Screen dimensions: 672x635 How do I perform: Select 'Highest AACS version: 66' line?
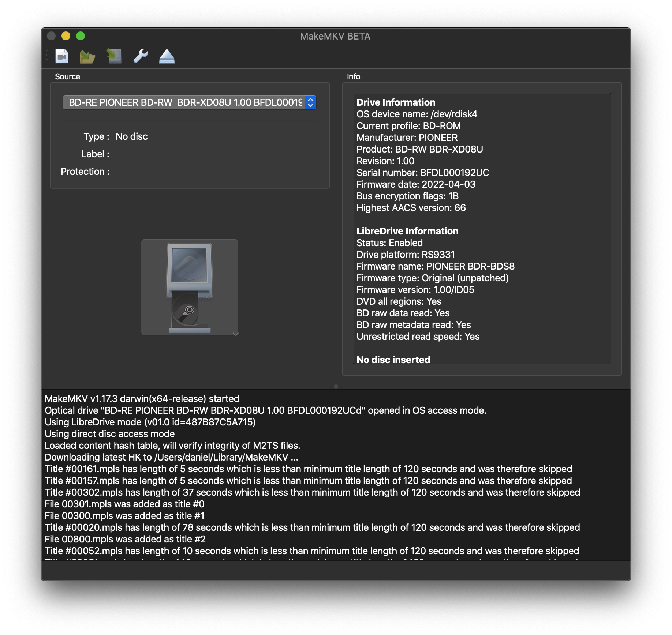[411, 208]
